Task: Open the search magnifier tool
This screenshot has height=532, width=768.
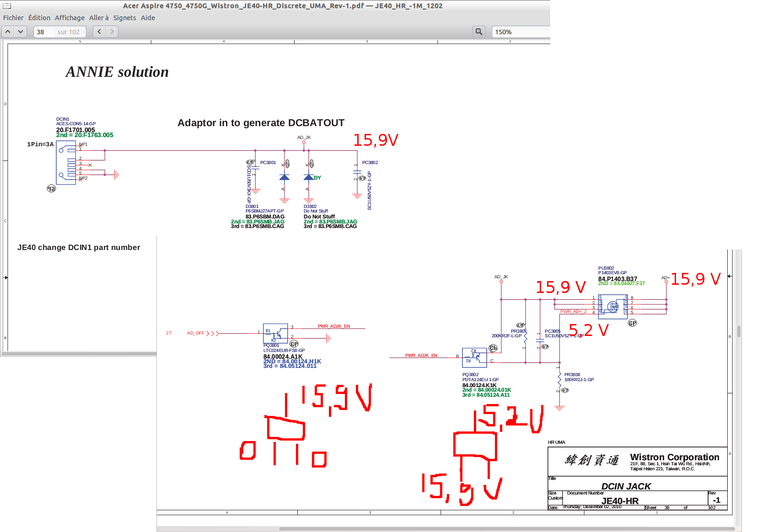Action: (x=479, y=32)
